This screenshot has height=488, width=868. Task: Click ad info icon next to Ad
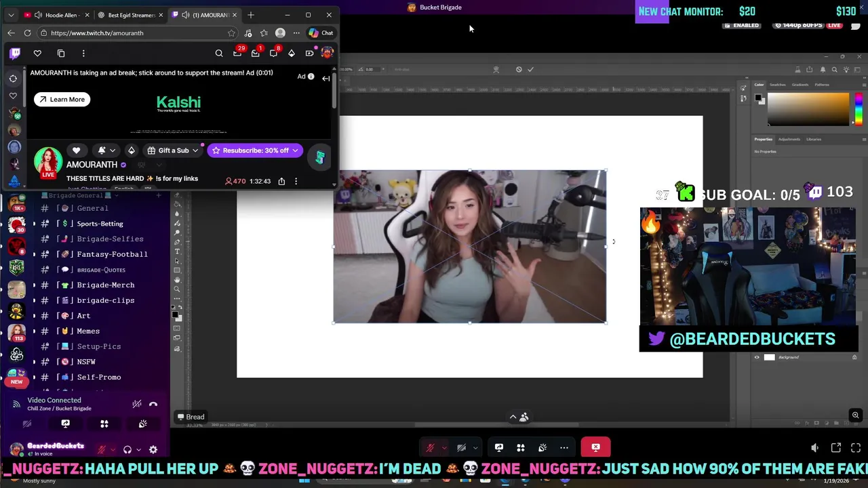(x=311, y=77)
